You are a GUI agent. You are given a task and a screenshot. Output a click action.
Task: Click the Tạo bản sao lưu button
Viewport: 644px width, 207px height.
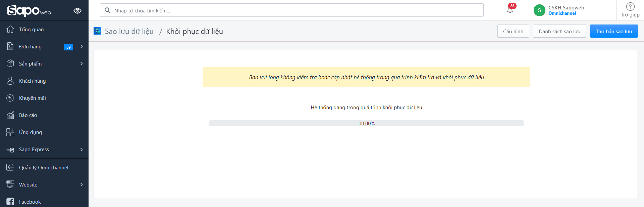click(613, 32)
